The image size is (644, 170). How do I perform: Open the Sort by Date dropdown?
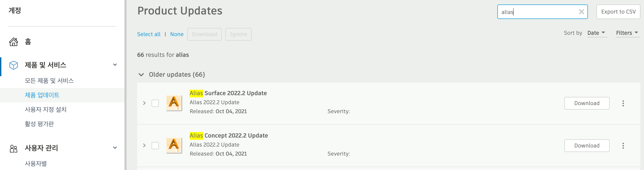pyautogui.click(x=596, y=33)
